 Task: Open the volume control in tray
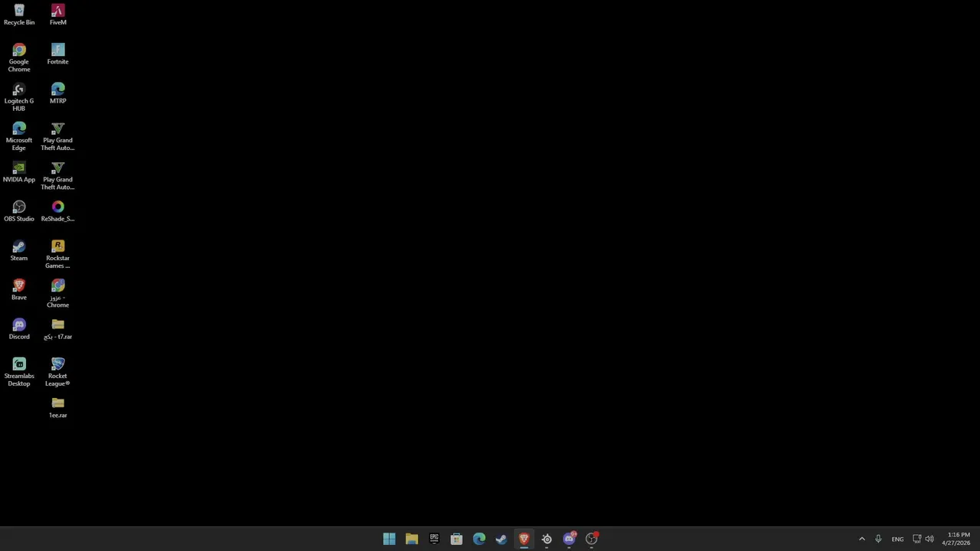(x=929, y=539)
